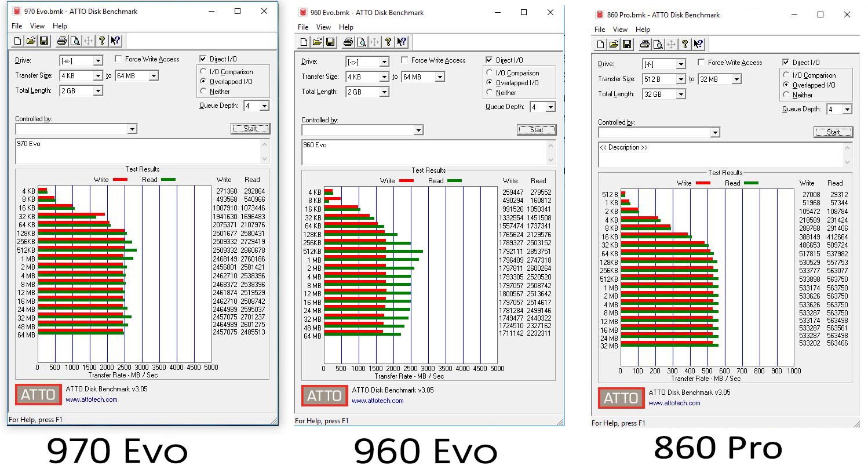Screen dimensions: 868x476
Task: Click the ATTO logo in 860 Pro window
Action: point(621,398)
